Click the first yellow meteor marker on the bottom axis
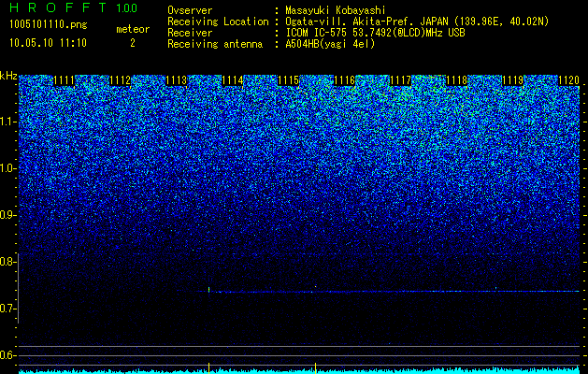The width and height of the screenshot is (588, 374). click(x=208, y=367)
